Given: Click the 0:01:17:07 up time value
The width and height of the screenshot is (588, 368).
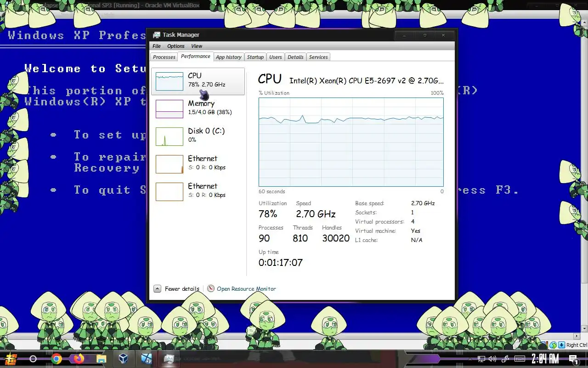Looking at the screenshot, I should click(x=281, y=263).
